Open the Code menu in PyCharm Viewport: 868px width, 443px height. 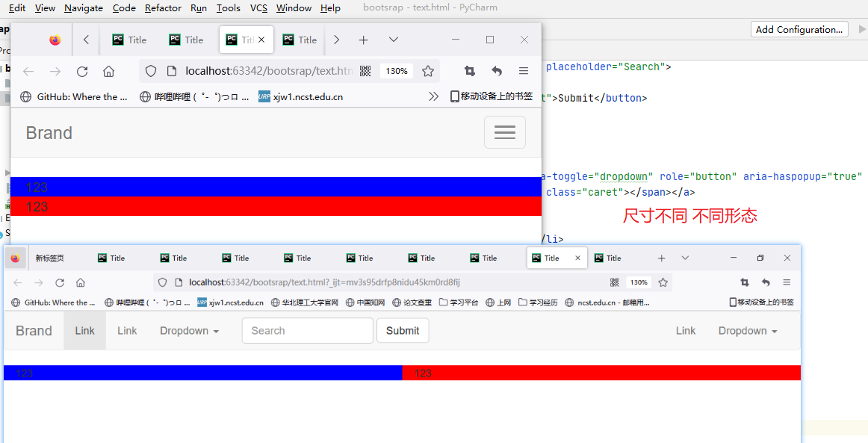[124, 7]
